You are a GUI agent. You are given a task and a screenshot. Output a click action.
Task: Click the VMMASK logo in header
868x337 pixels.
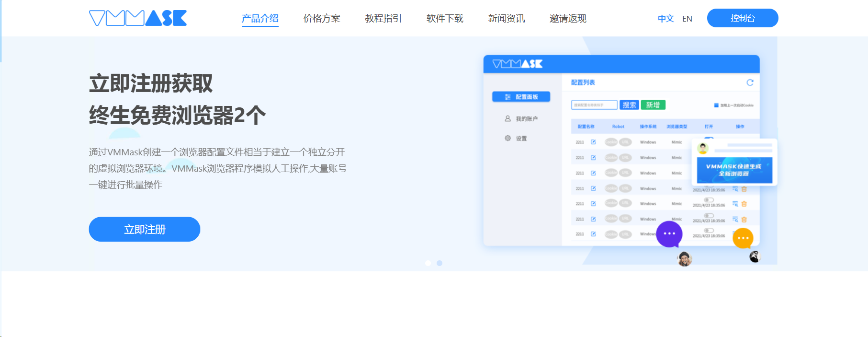coord(138,18)
